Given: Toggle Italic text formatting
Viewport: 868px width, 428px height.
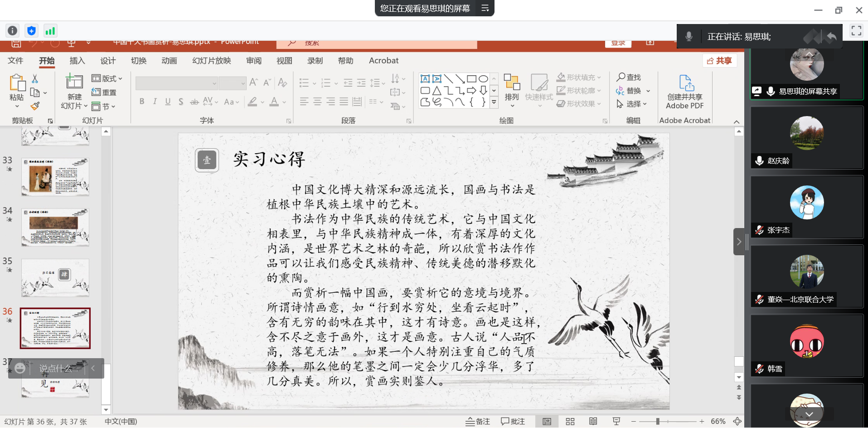Looking at the screenshot, I should pos(155,102).
